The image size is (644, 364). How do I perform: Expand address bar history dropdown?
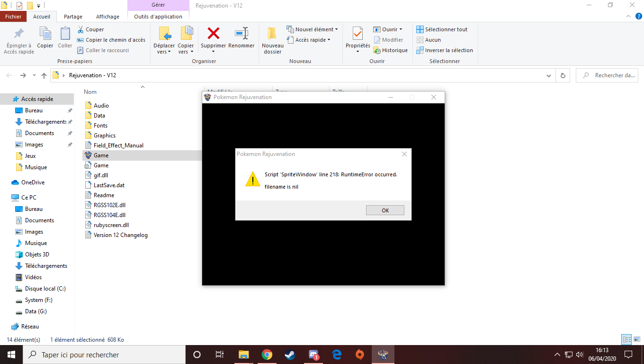pyautogui.click(x=548, y=75)
